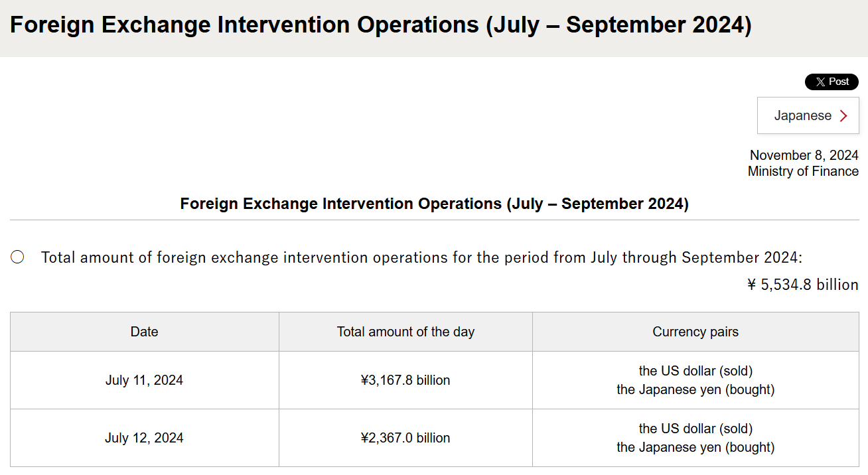Select the July 11, 2024 table cell
Viewport: 868px width, 475px height.
point(145,380)
